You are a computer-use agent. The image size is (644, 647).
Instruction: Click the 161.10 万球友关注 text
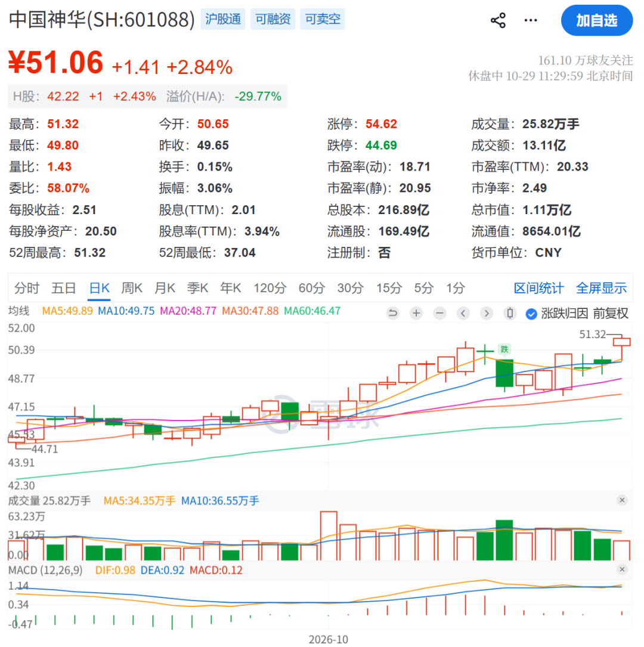tap(586, 61)
